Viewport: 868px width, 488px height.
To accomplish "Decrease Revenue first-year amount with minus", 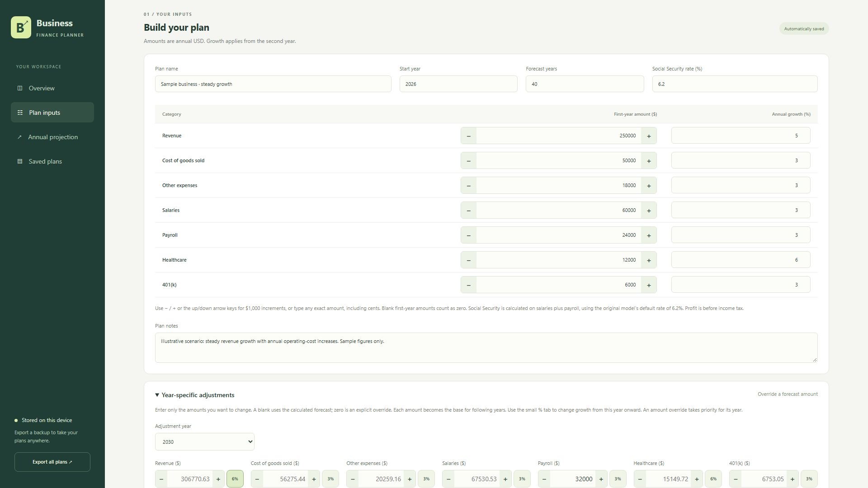I will 468,136.
